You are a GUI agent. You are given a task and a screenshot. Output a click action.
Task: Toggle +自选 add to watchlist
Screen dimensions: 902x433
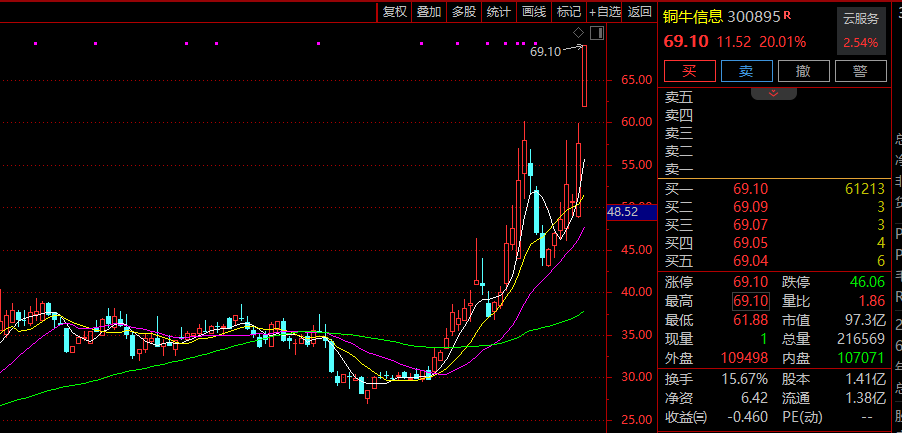click(x=605, y=12)
